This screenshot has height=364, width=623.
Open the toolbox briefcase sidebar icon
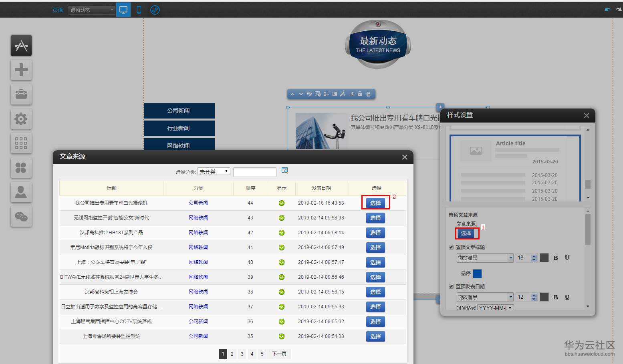tap(21, 95)
